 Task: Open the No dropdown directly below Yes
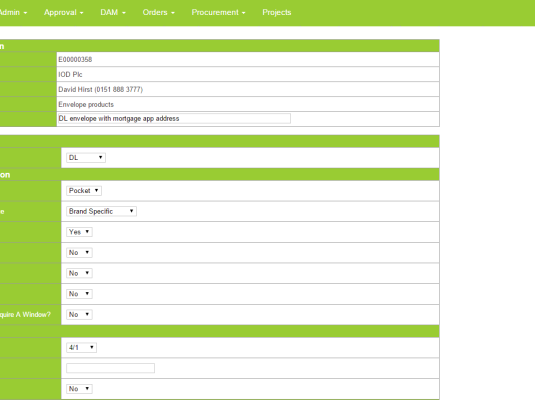click(79, 253)
